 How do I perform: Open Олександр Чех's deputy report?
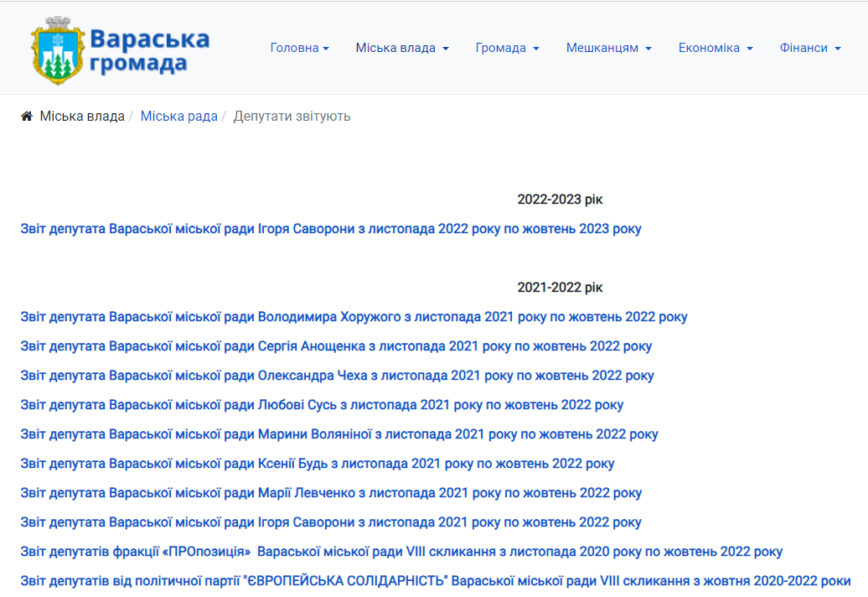click(x=337, y=376)
